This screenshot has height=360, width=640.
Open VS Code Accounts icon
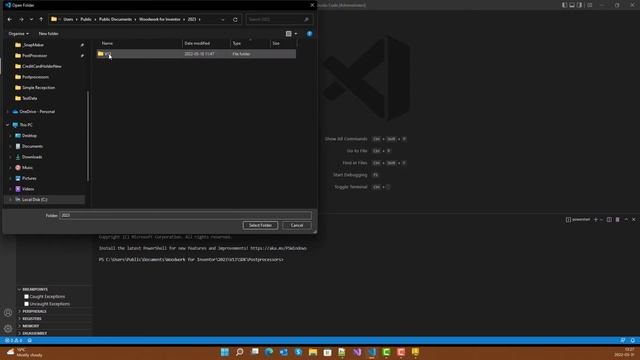(x=8, y=313)
